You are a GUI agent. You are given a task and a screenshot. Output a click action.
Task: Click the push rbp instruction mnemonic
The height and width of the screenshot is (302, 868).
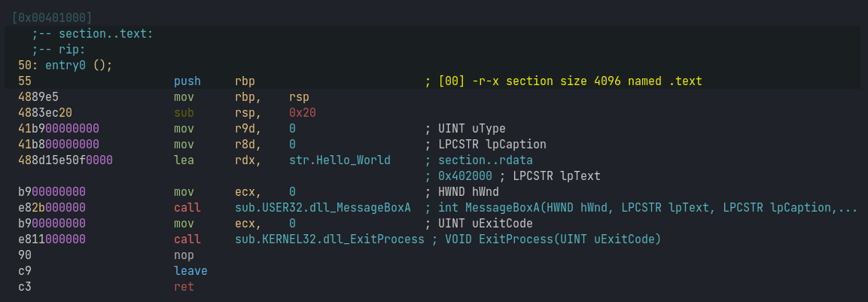point(187,81)
